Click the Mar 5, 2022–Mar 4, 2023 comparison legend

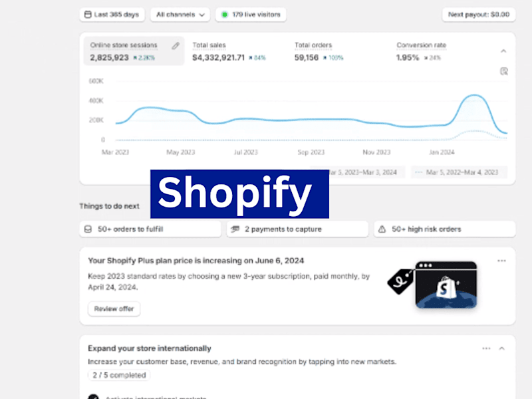pos(459,172)
